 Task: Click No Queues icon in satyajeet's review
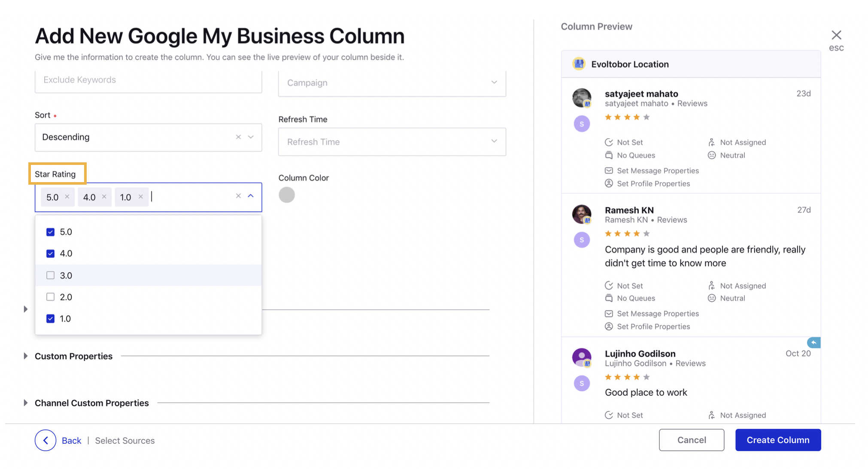pyautogui.click(x=609, y=155)
